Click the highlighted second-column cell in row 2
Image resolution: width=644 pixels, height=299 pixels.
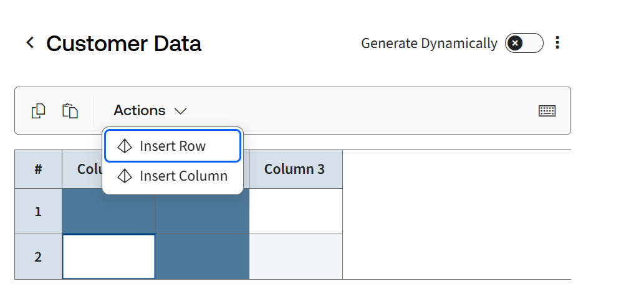click(x=203, y=257)
